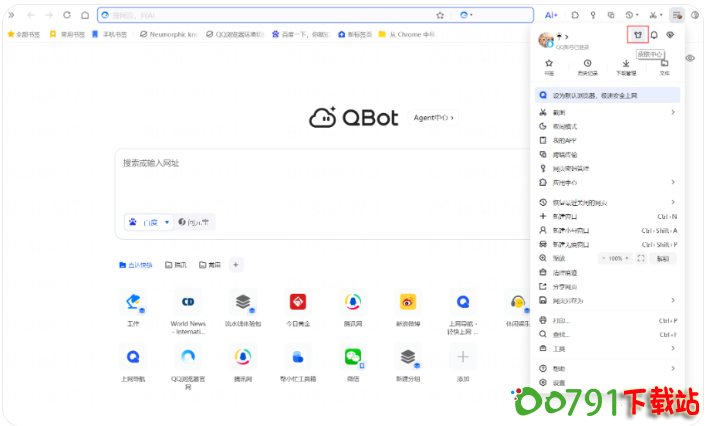Click the notification bell icon in menu
709x426 pixels.
click(x=654, y=35)
